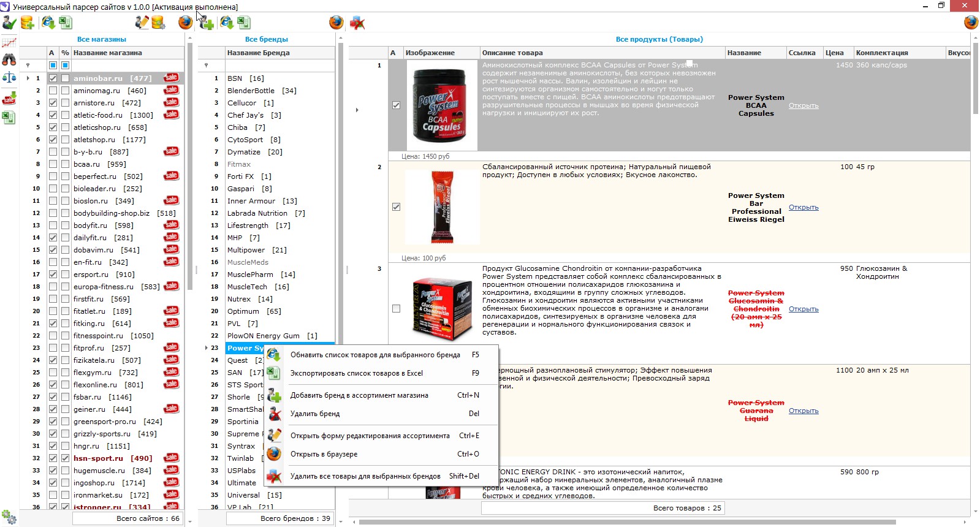
Task: Click the Firefox icon above the shops list
Action: pyautogui.click(x=185, y=23)
